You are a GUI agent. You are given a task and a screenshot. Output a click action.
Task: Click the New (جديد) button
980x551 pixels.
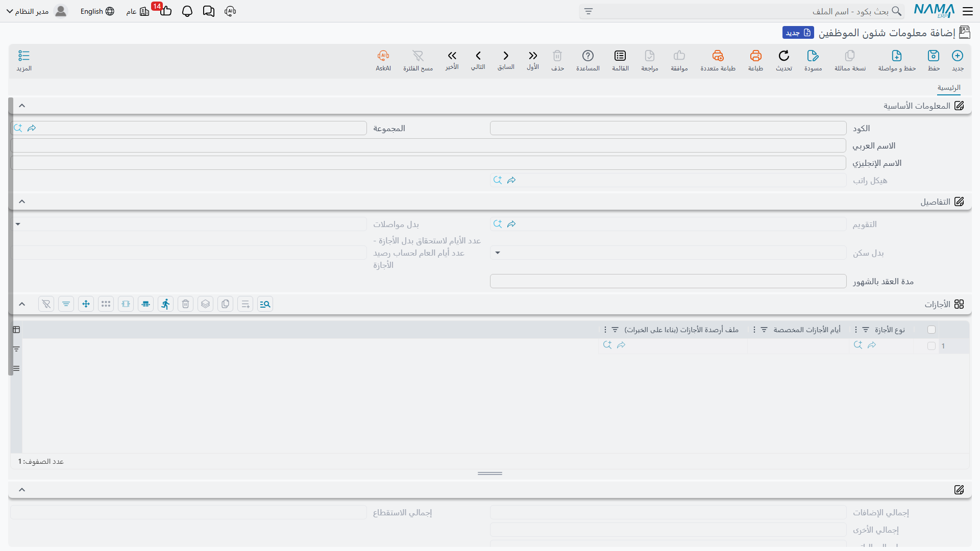tap(958, 60)
